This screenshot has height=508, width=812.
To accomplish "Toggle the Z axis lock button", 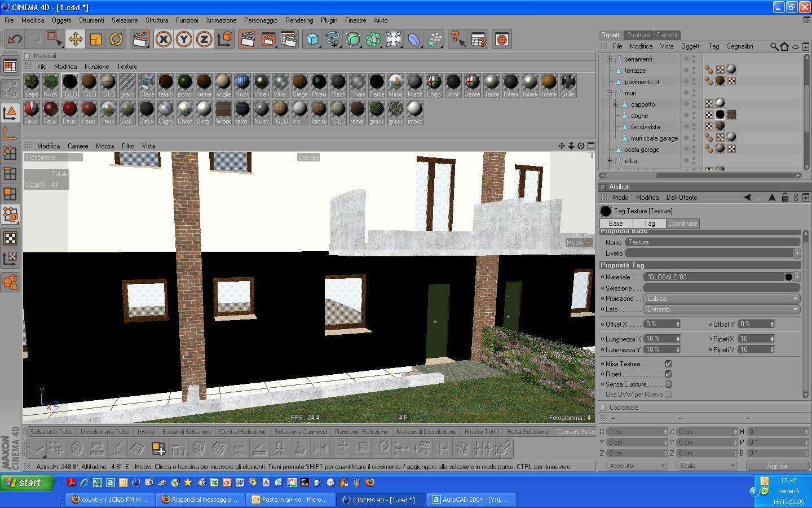I will (204, 39).
